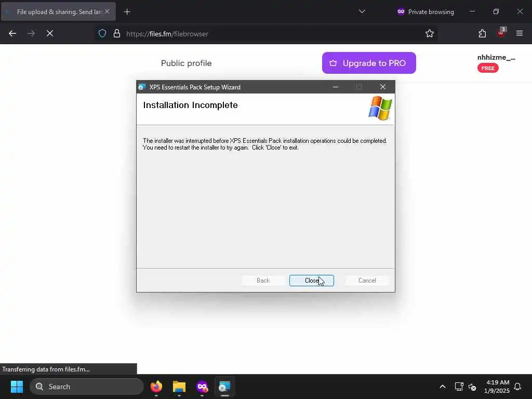
Task: Click the Setup Wizard title bar icon
Action: [142, 87]
